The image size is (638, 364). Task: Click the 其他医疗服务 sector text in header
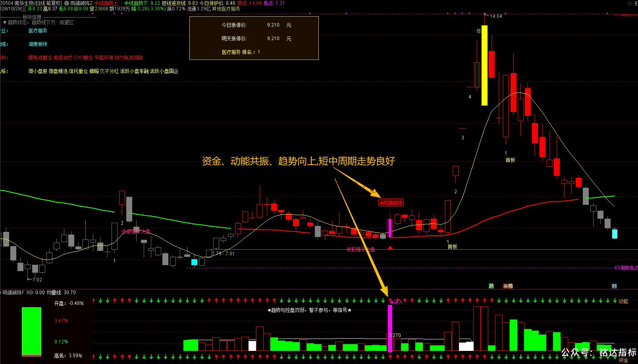[226, 9]
